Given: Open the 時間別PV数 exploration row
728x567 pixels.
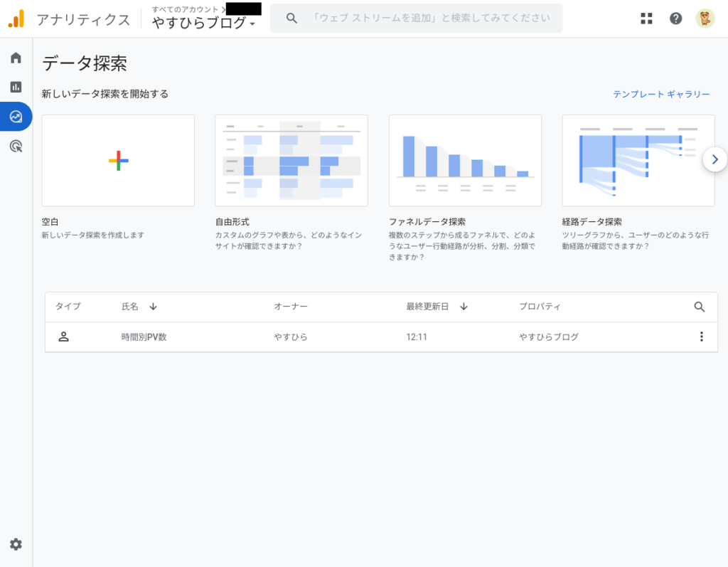Looking at the screenshot, I should [x=144, y=337].
